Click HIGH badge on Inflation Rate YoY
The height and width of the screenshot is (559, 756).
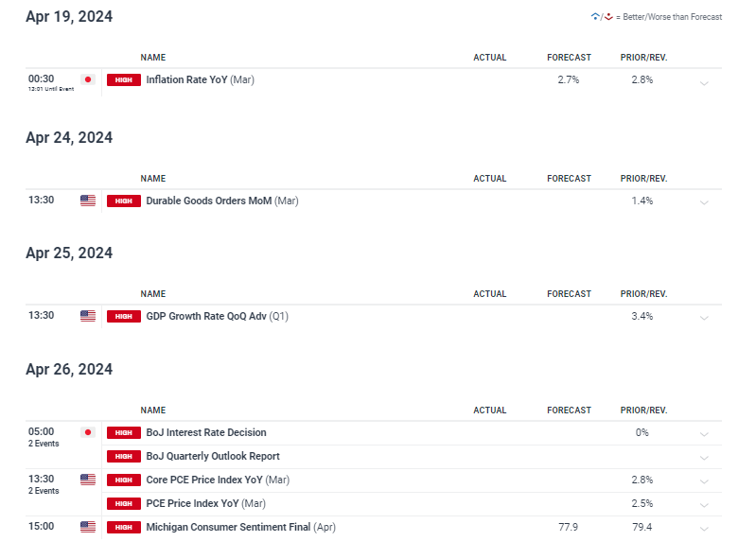tap(124, 80)
